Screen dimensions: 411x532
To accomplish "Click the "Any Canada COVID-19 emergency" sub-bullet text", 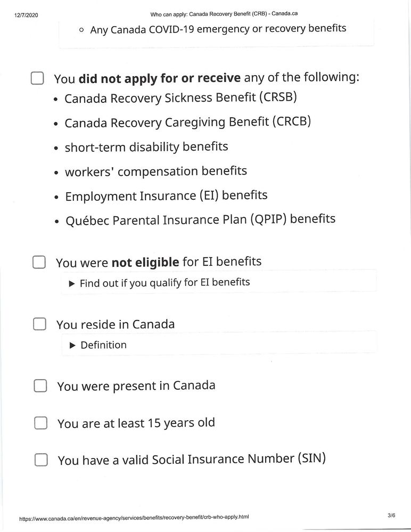I will [x=218, y=29].
